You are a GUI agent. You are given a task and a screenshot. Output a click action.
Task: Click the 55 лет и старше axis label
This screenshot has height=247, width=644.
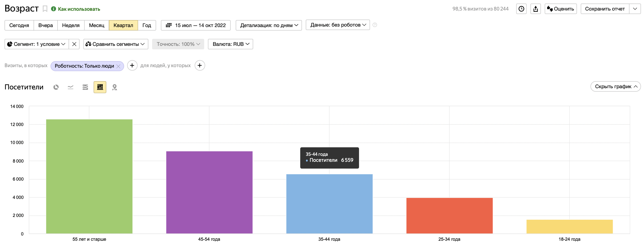pyautogui.click(x=89, y=239)
